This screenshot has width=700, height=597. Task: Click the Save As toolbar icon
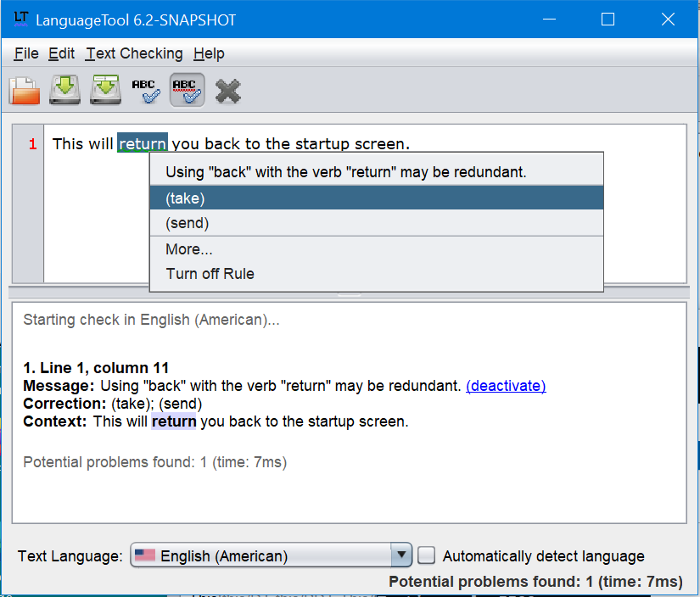coord(106,90)
